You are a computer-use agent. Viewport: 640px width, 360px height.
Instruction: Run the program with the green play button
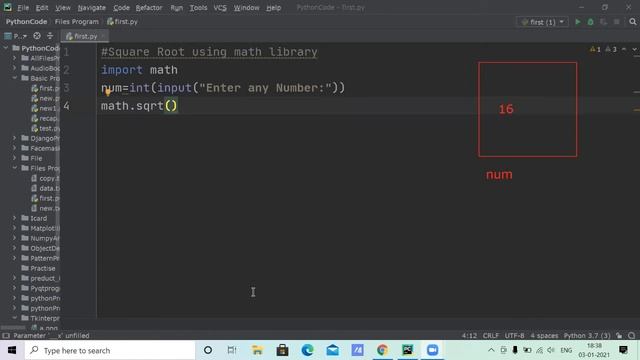[x=578, y=22]
